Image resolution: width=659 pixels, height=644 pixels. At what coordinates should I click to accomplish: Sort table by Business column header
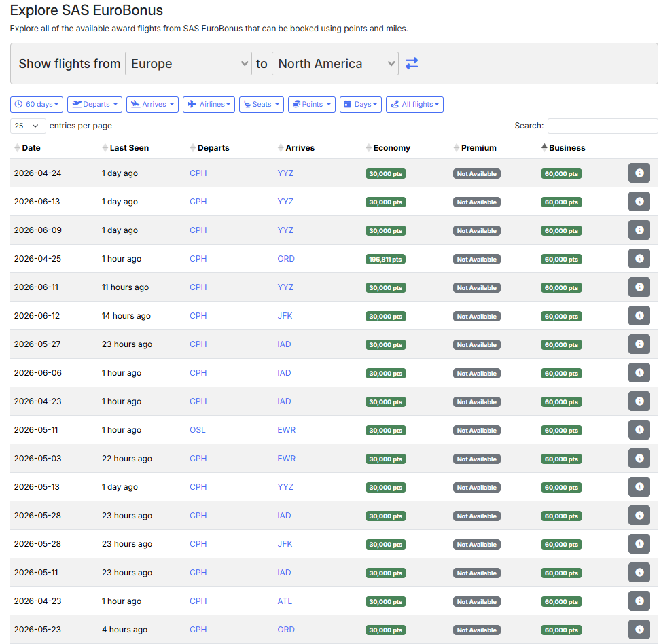click(567, 148)
